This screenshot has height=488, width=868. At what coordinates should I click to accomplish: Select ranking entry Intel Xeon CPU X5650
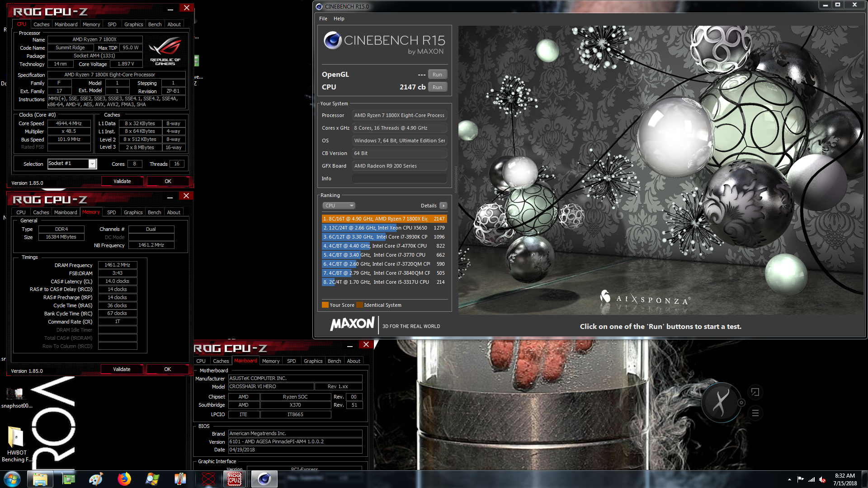click(x=384, y=228)
